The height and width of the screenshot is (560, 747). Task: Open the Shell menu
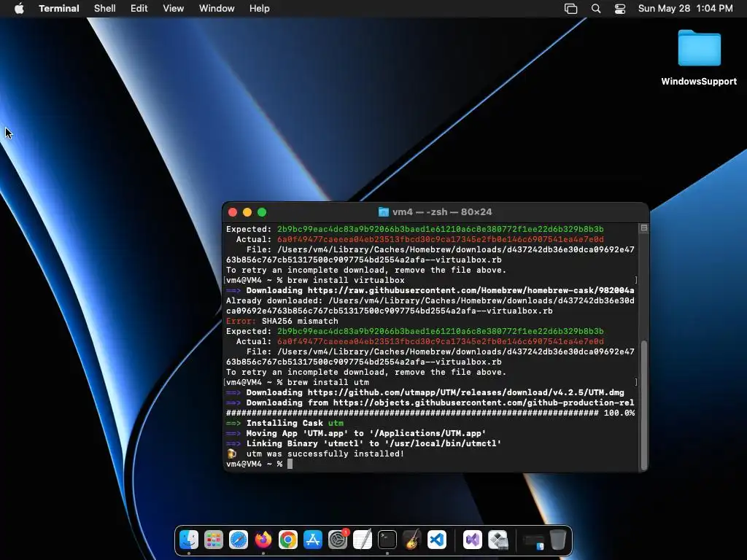point(104,9)
